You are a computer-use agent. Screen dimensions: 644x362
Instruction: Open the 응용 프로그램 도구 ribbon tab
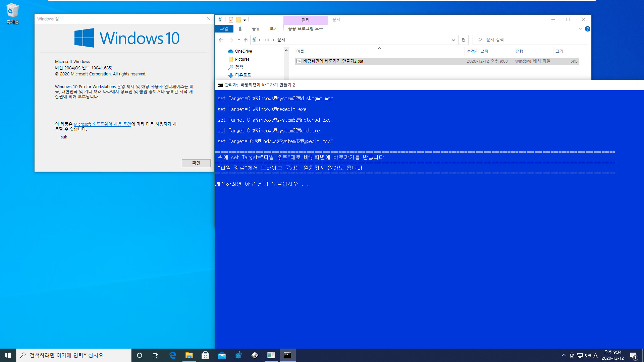coord(306,28)
